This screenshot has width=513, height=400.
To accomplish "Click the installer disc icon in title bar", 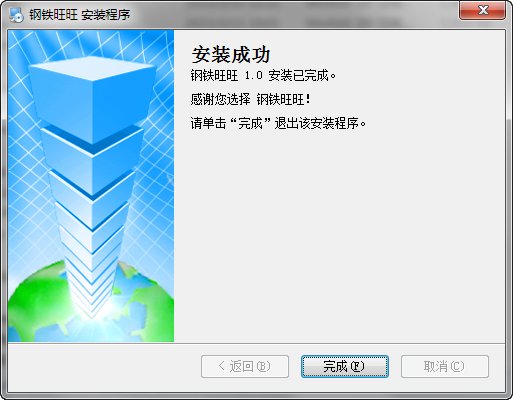I will point(16,15).
